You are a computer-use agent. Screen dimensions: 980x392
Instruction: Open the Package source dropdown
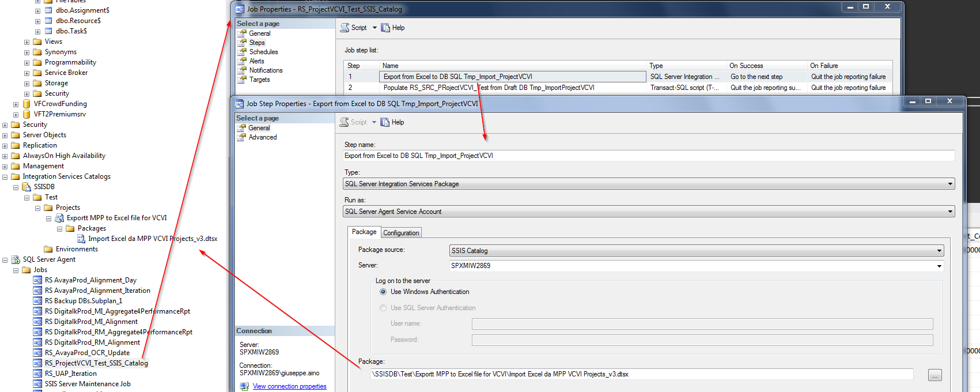[939, 251]
